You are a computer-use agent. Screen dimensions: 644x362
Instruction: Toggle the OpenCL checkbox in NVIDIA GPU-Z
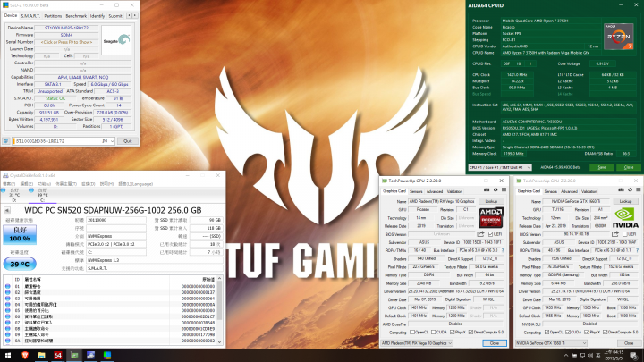547,332
